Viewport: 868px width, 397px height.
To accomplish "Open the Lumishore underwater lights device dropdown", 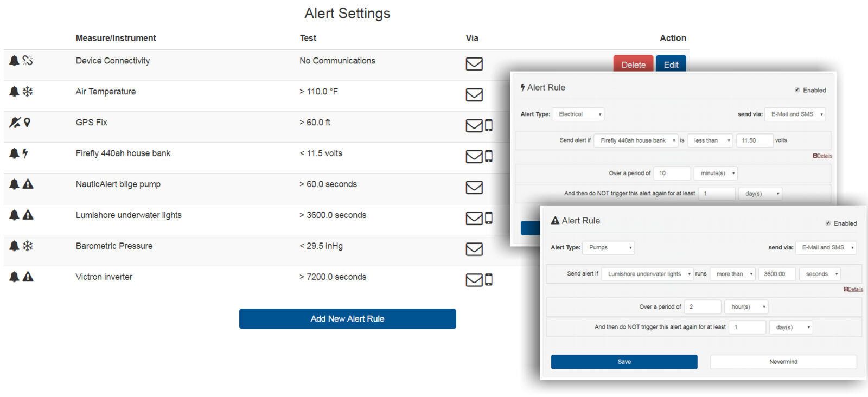I will tap(647, 274).
